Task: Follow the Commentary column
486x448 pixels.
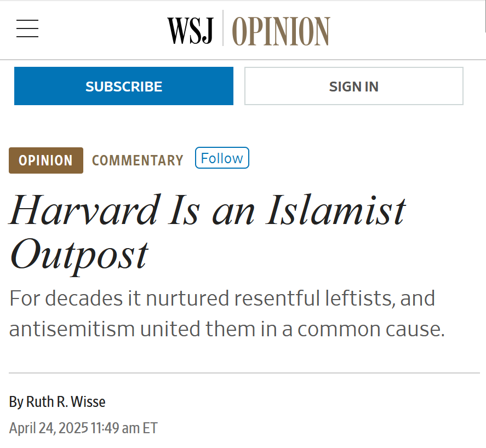Action: 222,158
